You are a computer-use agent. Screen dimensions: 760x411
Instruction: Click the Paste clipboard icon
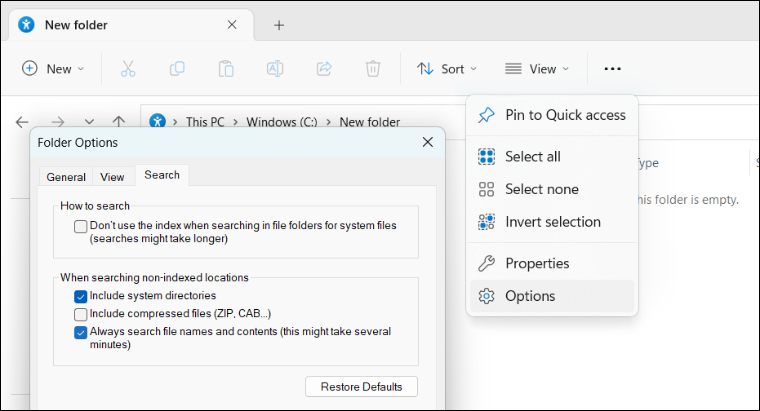click(x=226, y=69)
